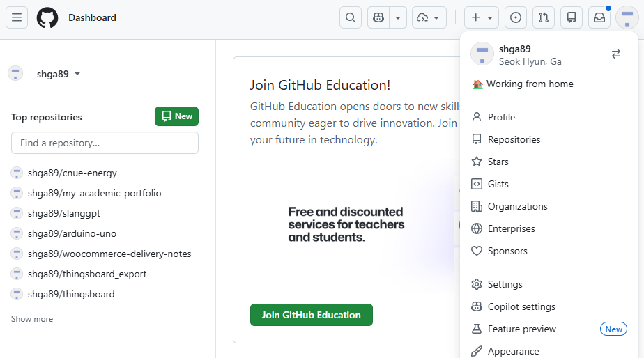Open Enterprises from user menu
The image size is (644, 358).
[x=549, y=228]
